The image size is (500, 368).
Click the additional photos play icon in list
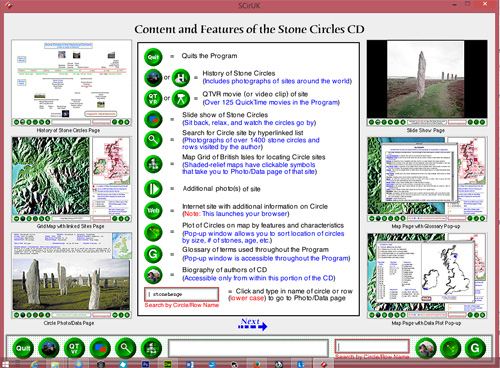(153, 189)
